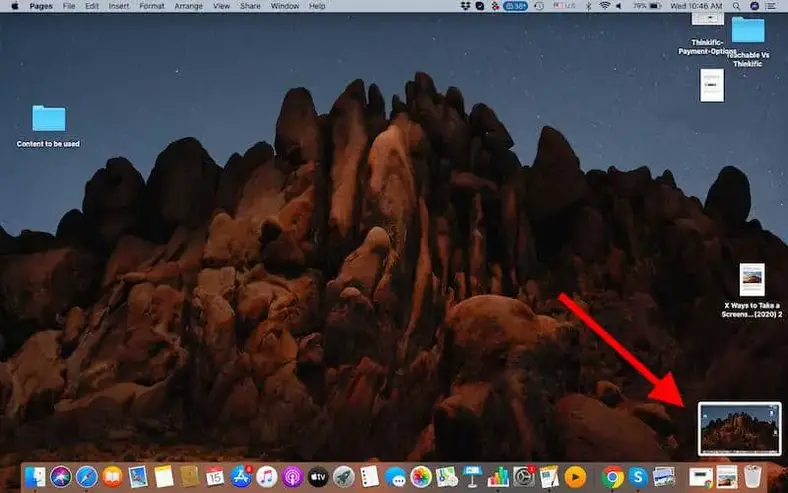788x493 pixels.
Task: Select the 'Content to be used' folder
Action: click(49, 118)
